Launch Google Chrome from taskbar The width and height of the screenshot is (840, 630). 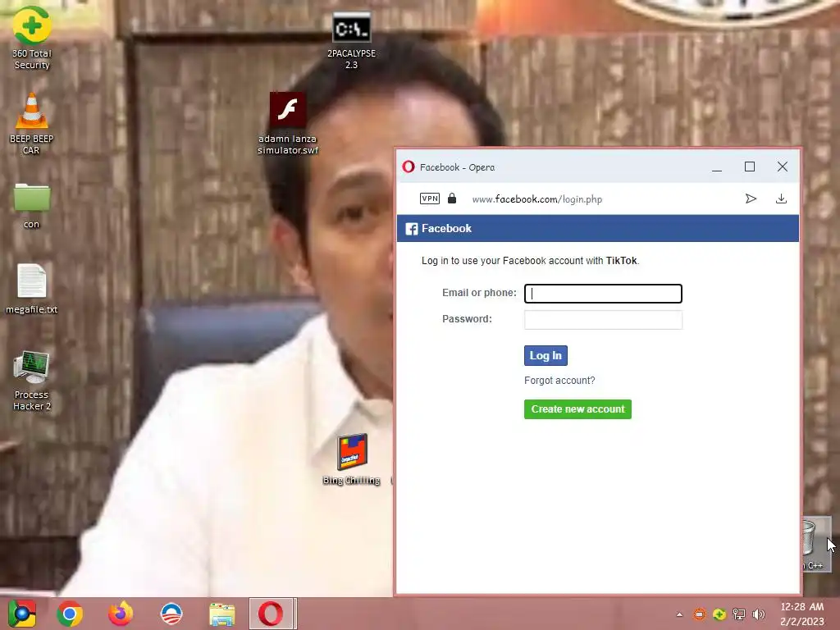[x=70, y=614]
